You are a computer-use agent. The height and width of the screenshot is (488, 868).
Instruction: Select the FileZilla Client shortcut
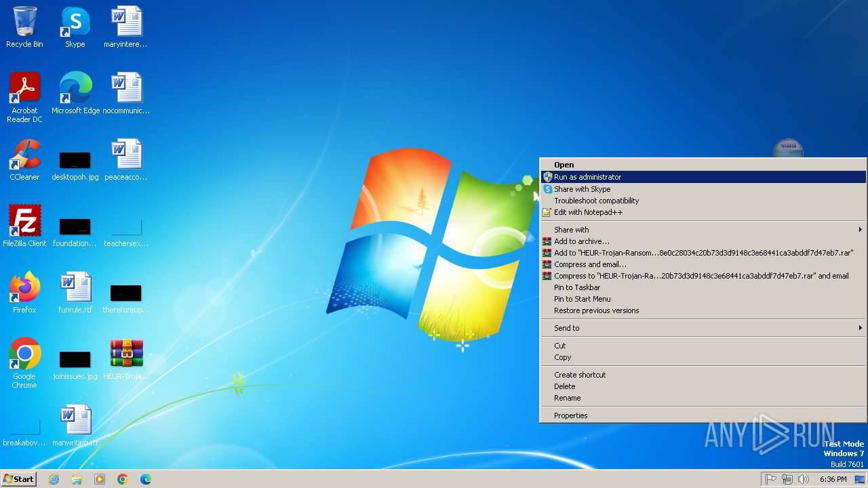coord(24,226)
